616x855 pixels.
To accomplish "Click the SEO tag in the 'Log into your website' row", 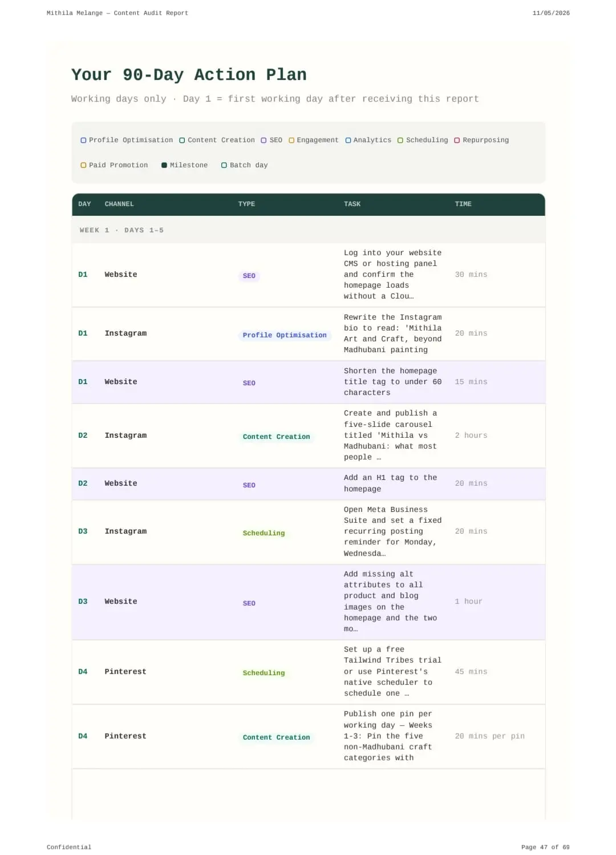I will (x=249, y=276).
